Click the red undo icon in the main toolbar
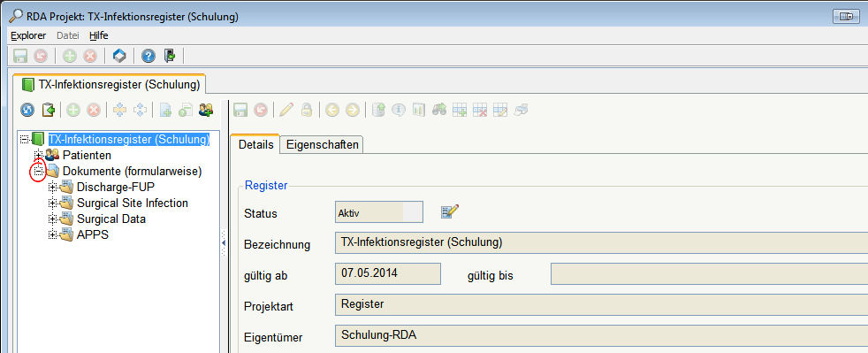This screenshot has height=353, width=868. (41, 56)
